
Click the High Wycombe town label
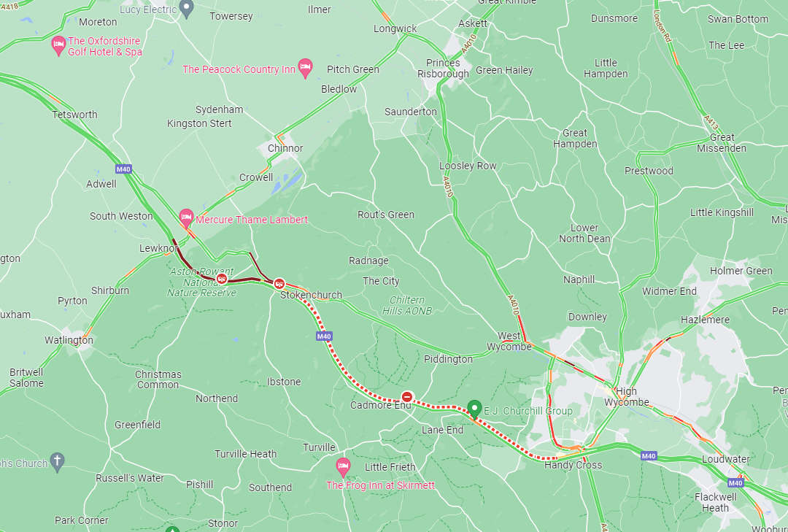coord(626,397)
